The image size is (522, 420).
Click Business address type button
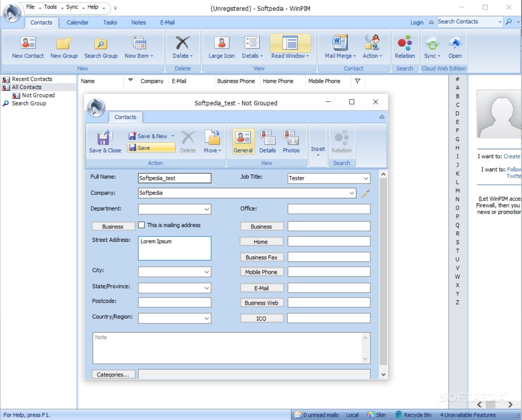point(113,226)
